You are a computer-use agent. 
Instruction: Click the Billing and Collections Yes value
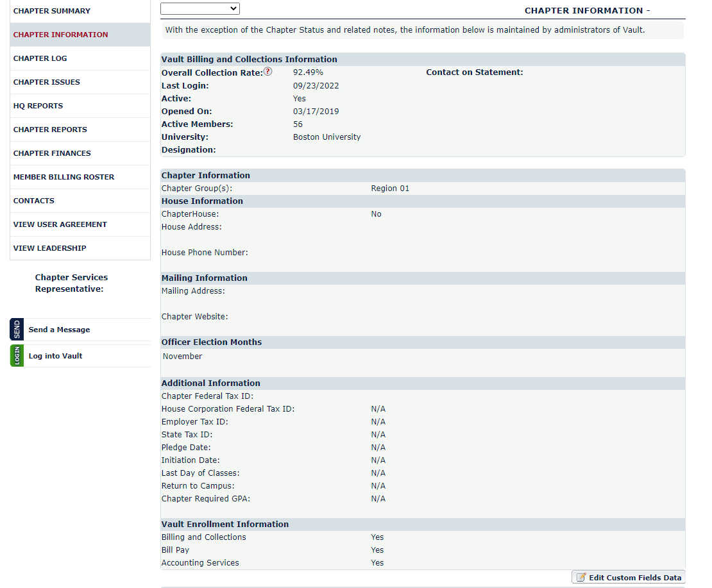pyautogui.click(x=377, y=537)
